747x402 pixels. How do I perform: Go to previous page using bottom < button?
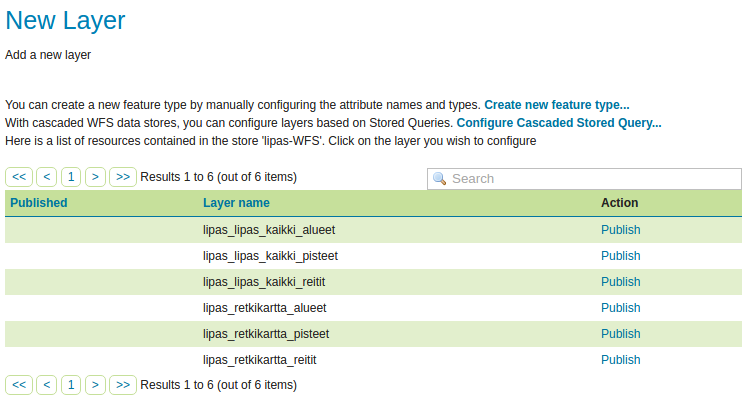[47, 385]
